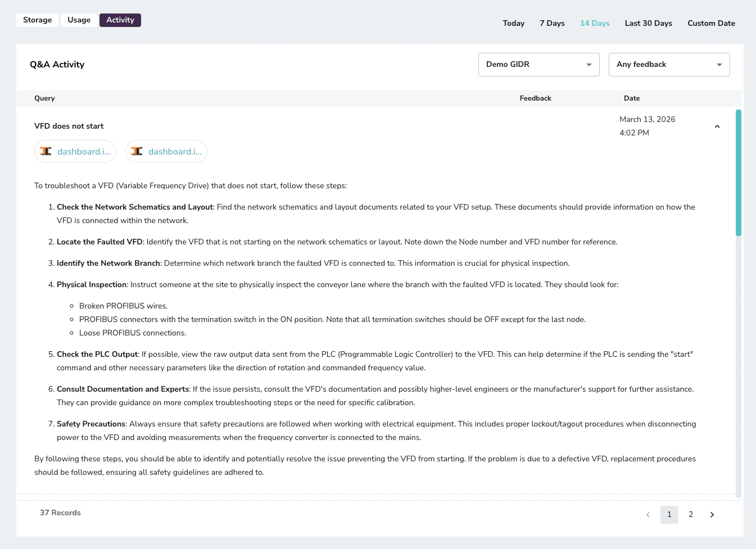The image size is (756, 549).
Task: Open the Custom Date picker
Action: click(711, 24)
